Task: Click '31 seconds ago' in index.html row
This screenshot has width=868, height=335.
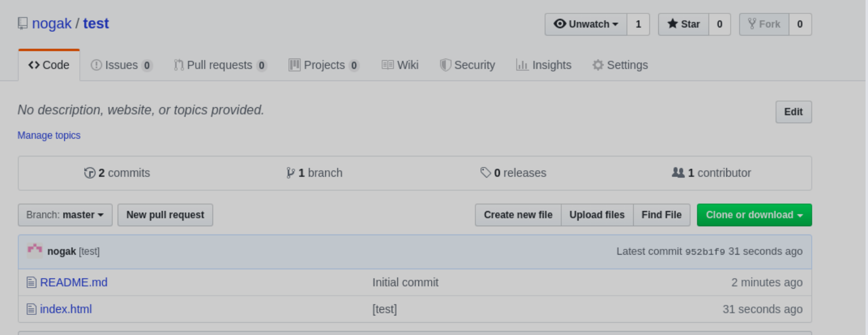Action: click(763, 309)
